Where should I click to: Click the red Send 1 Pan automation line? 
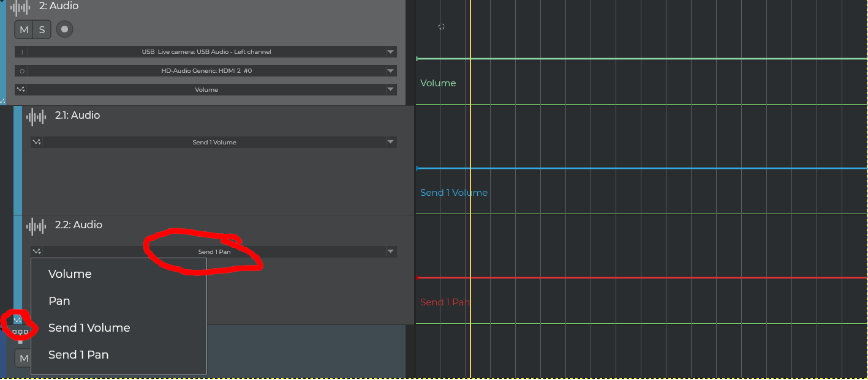click(613, 278)
